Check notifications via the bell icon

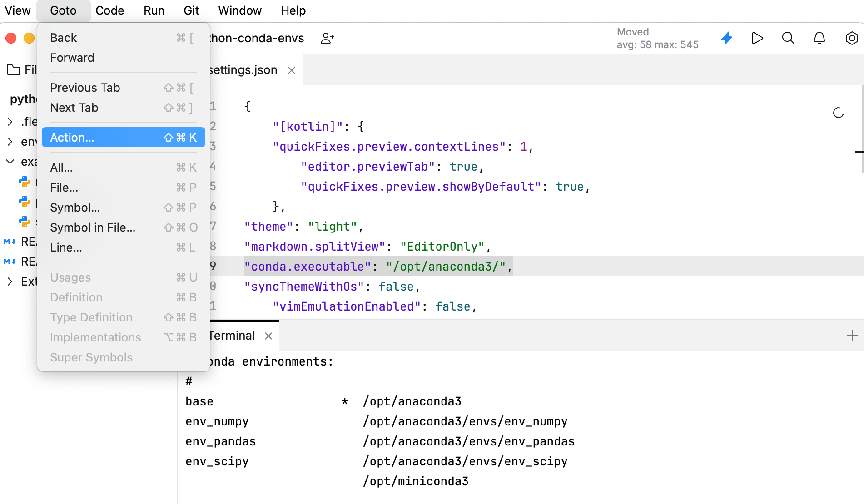[x=819, y=38]
